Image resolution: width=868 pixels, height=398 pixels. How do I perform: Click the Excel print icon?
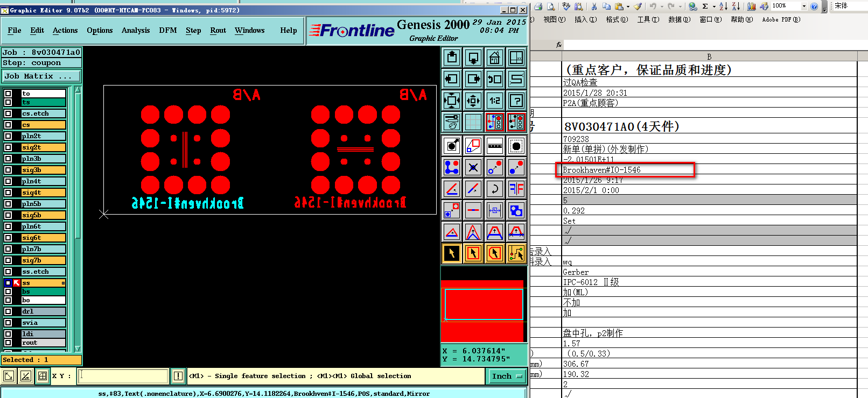pos(538,6)
